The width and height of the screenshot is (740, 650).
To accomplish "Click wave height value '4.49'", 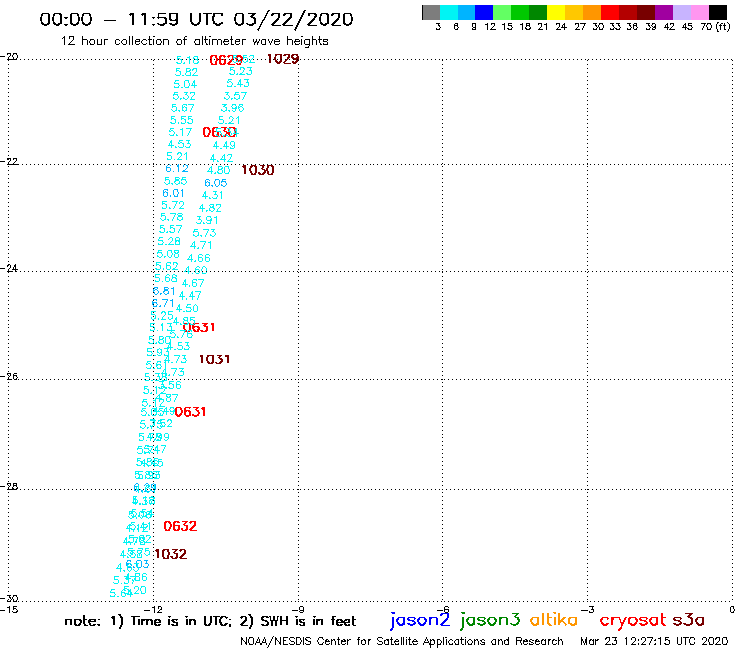I will point(224,145).
